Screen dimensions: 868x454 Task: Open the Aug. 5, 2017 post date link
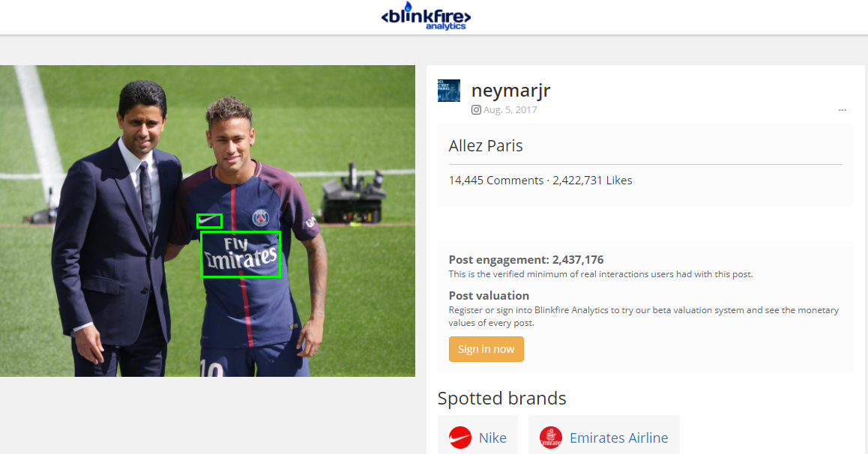[510, 110]
